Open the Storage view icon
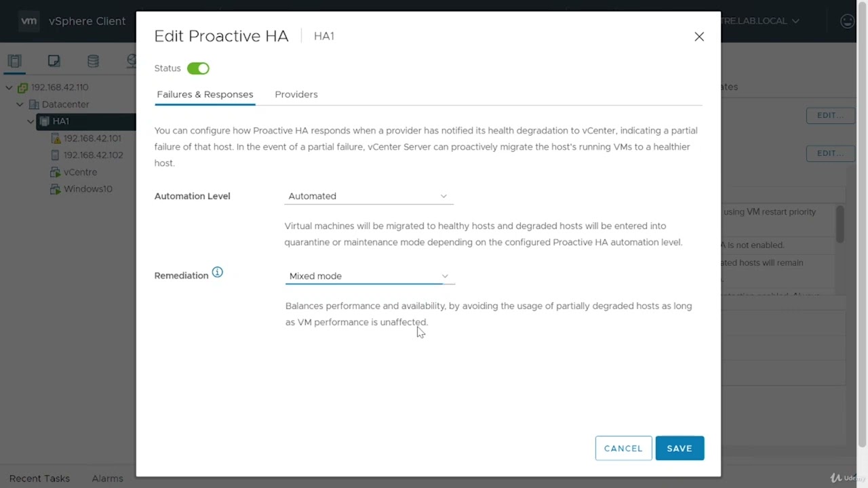Viewport: 868px width, 488px height. pyautogui.click(x=93, y=61)
